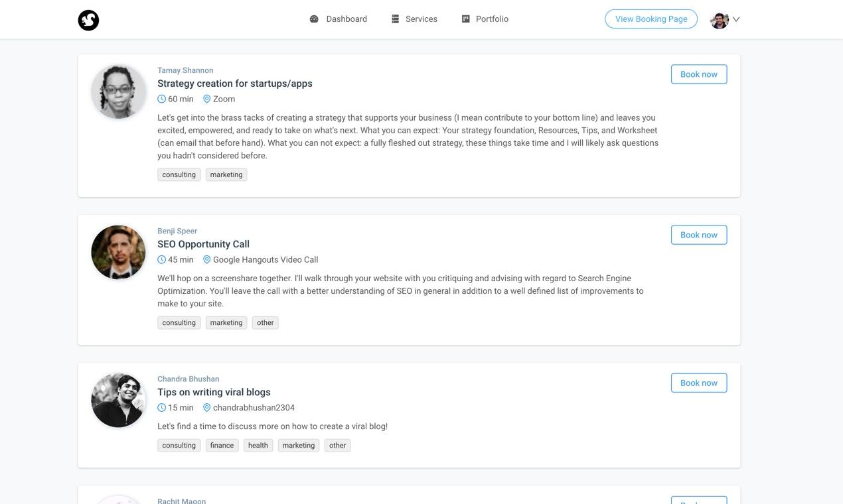Click the Portfolio board icon
This screenshot has height=504, width=843.
coord(465,19)
